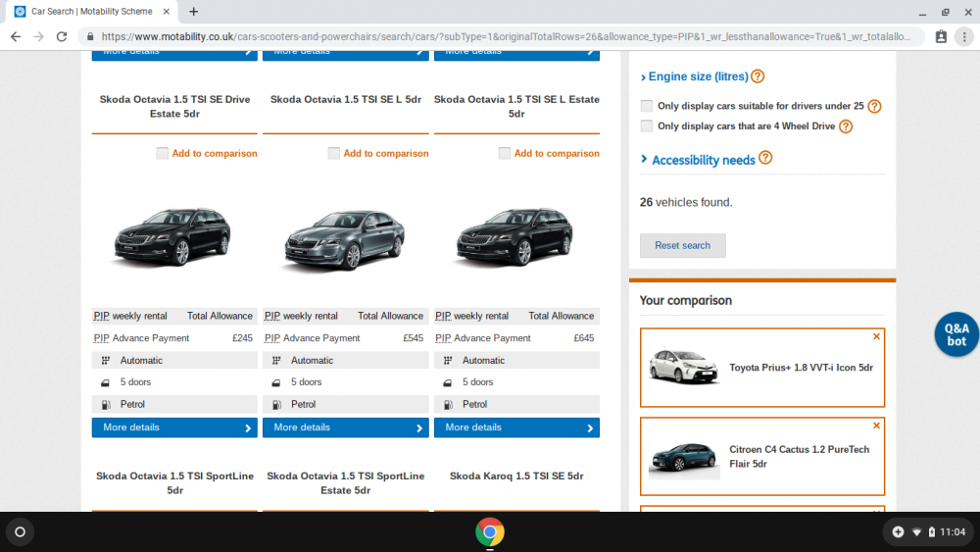
Task: Open a new browser tab
Action: coord(193,11)
